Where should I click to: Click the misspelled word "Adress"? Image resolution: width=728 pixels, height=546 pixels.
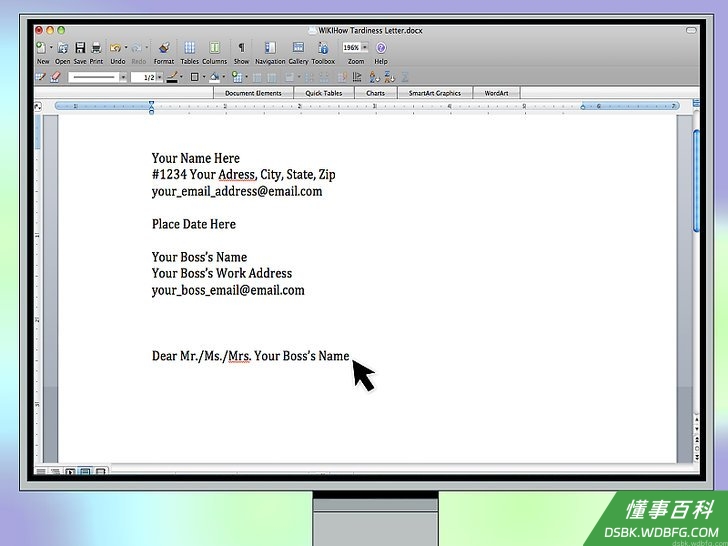237,175
